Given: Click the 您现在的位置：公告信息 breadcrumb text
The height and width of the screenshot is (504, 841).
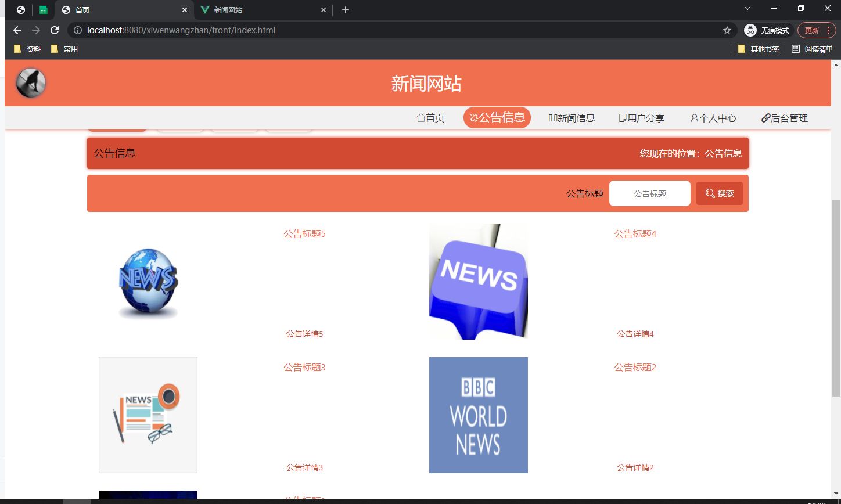Looking at the screenshot, I should point(691,153).
